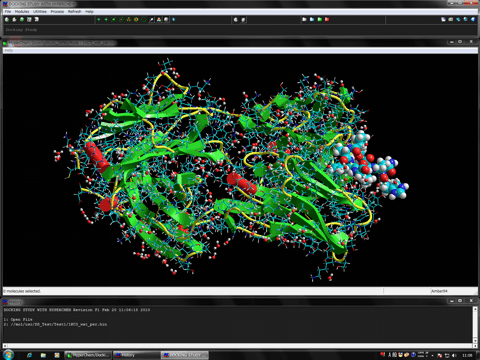Switch to HyperChem taskbar button
480x360 pixels.
tap(88, 355)
